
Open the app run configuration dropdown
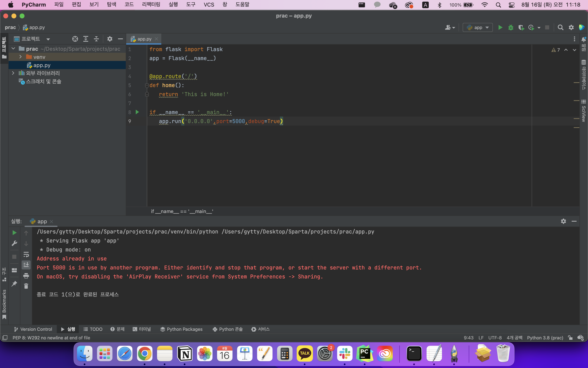(x=478, y=28)
